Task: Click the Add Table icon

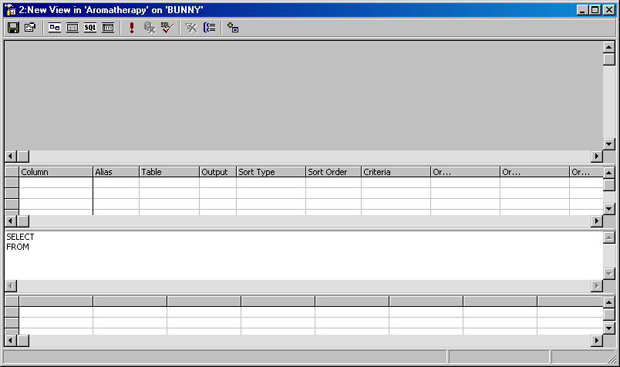Action: (233, 28)
